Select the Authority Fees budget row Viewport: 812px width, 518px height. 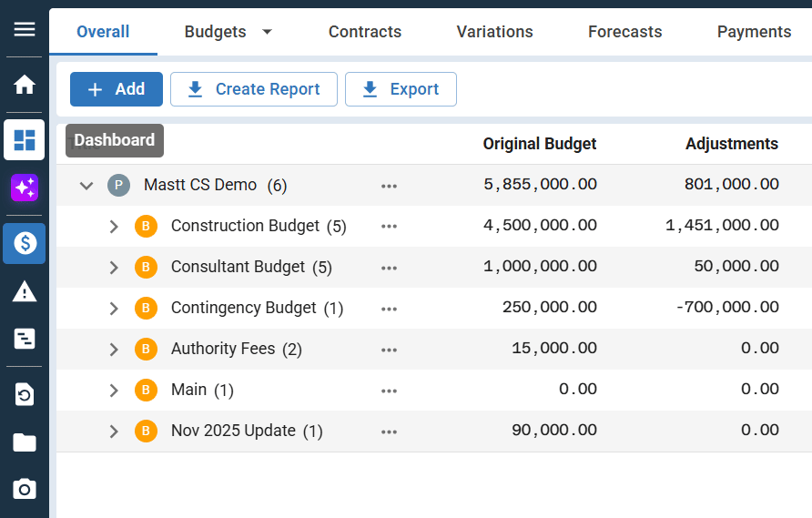click(223, 349)
